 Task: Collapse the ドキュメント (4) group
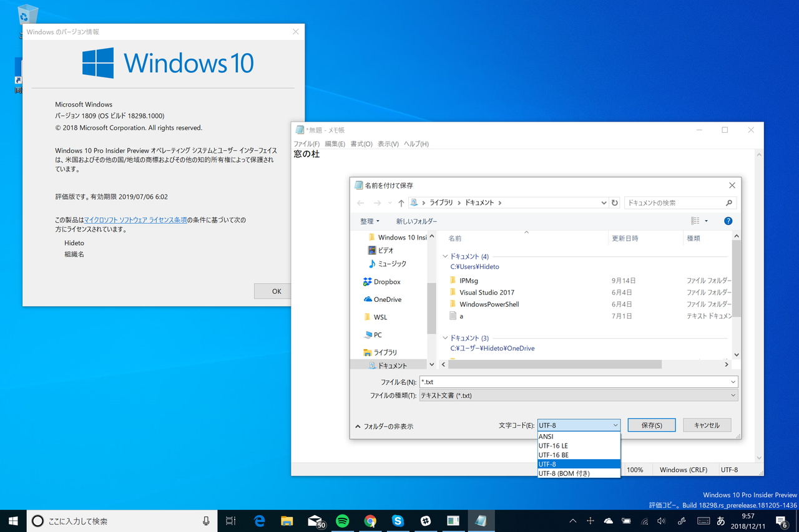coord(445,256)
